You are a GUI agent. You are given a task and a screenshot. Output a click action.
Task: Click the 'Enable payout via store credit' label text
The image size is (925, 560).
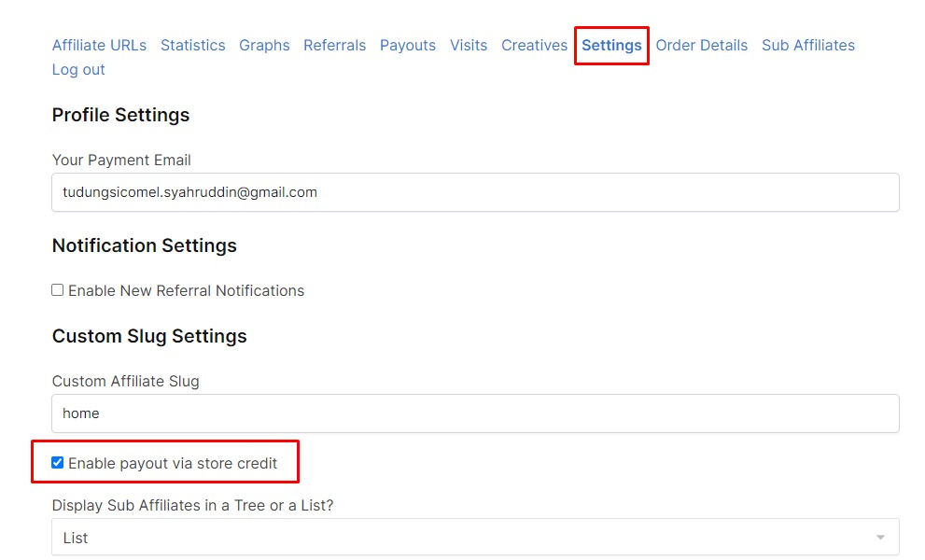pyautogui.click(x=173, y=463)
